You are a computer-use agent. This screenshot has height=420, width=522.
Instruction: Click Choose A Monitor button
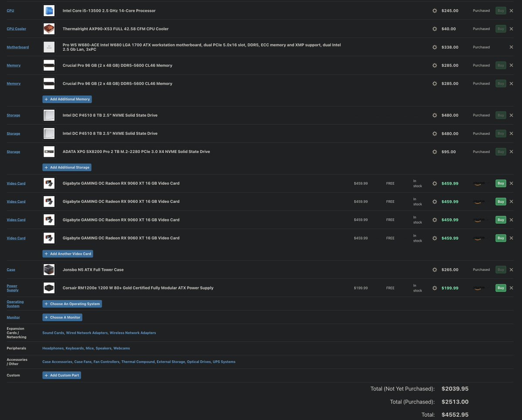[x=62, y=317]
